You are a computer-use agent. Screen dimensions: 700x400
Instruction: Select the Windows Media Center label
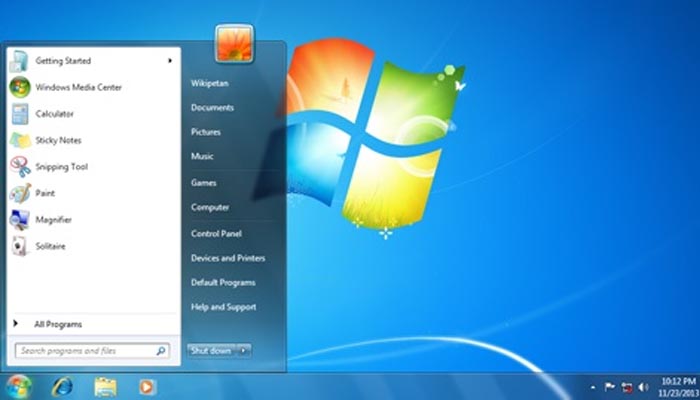pyautogui.click(x=79, y=88)
